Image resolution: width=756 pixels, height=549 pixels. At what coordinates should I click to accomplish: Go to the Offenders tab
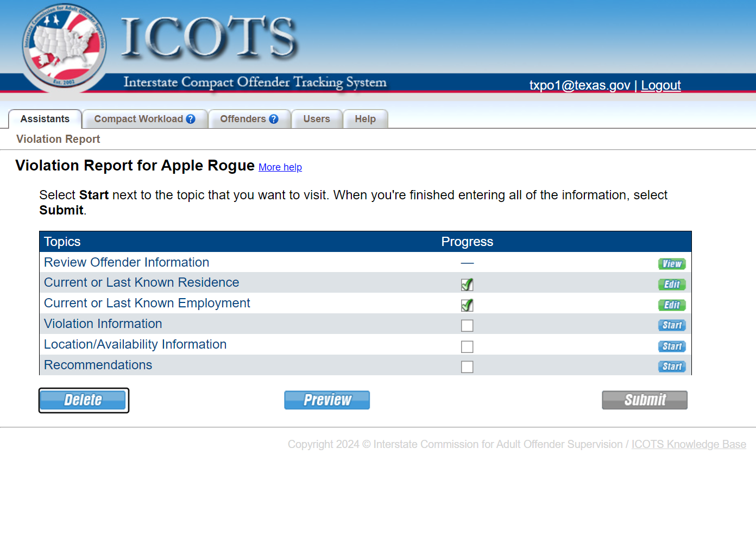coord(249,119)
